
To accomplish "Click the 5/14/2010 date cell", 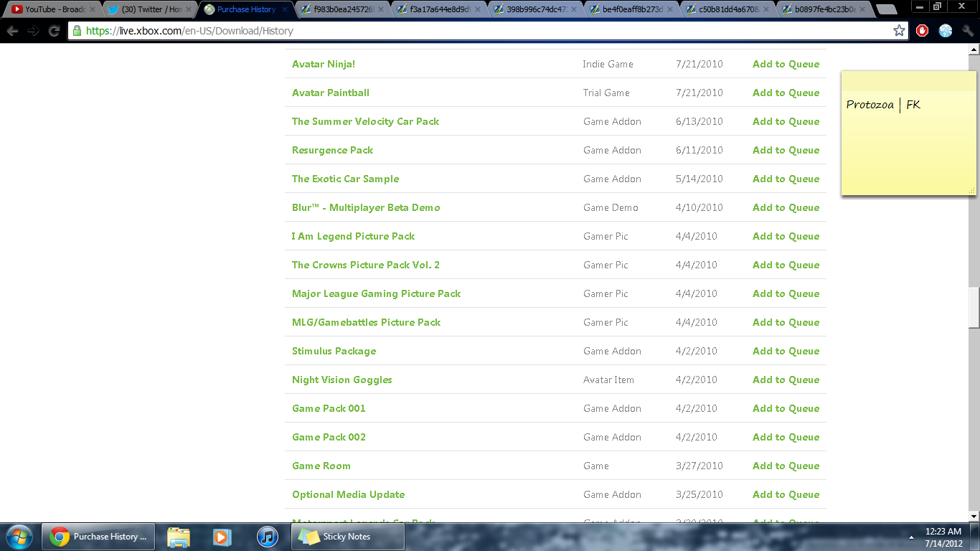I will click(699, 179).
